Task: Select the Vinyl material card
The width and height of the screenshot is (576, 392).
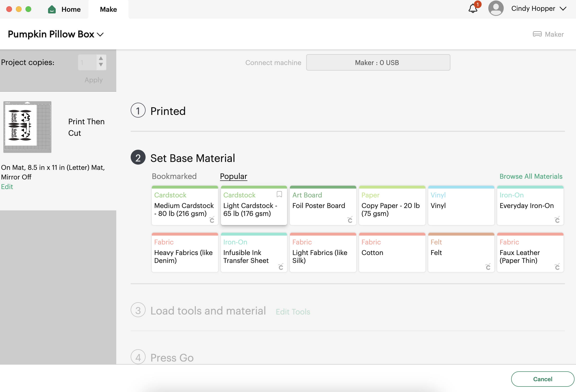Action: 461,205
